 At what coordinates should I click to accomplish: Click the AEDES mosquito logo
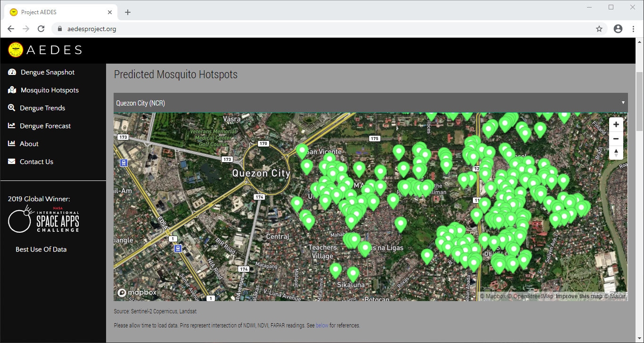tap(16, 50)
